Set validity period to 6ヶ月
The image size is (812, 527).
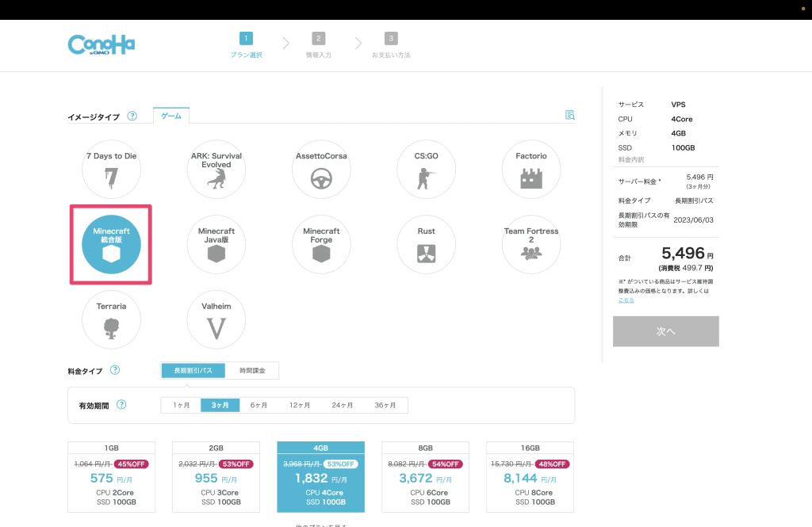click(259, 405)
